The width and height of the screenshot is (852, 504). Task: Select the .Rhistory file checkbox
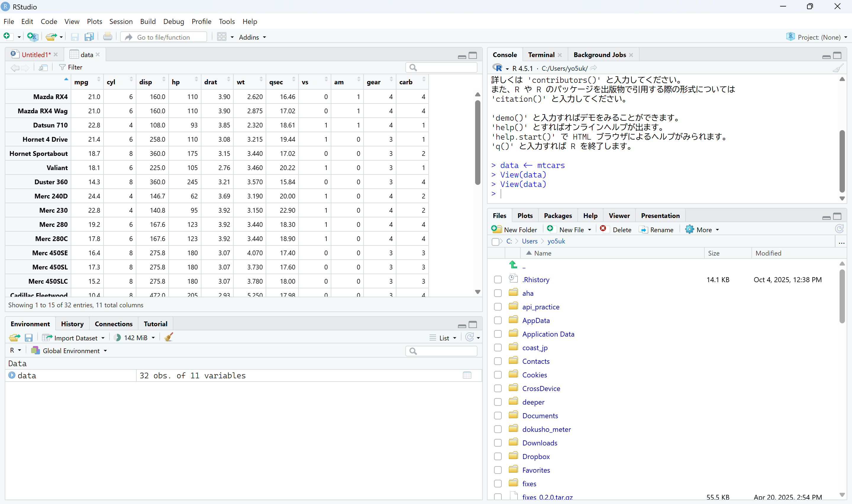pos(498,280)
